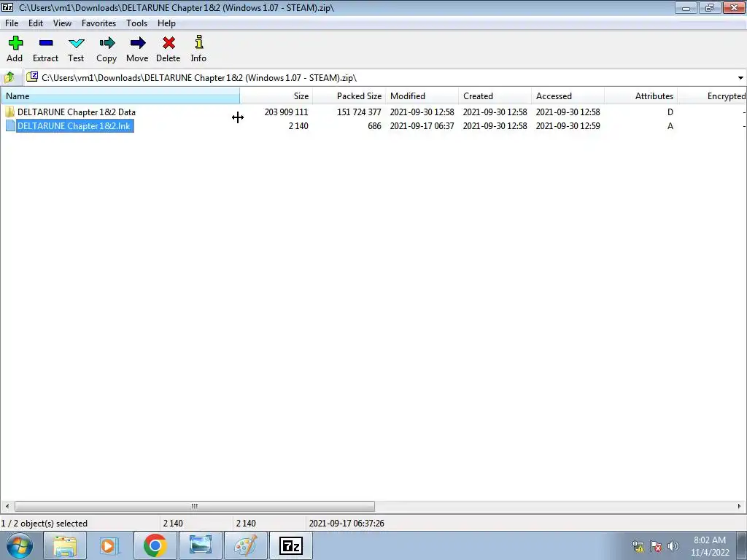The width and height of the screenshot is (747, 560).
Task: Click packed size value 686
Action: [374, 125]
